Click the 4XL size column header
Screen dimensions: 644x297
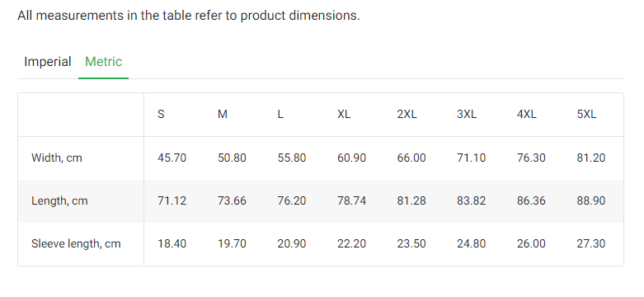(527, 114)
